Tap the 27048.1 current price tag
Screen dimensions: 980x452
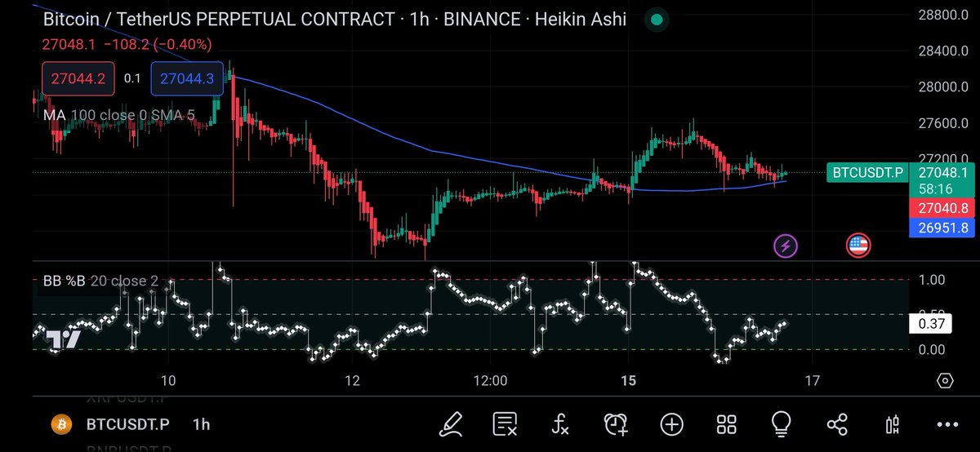tap(942, 172)
